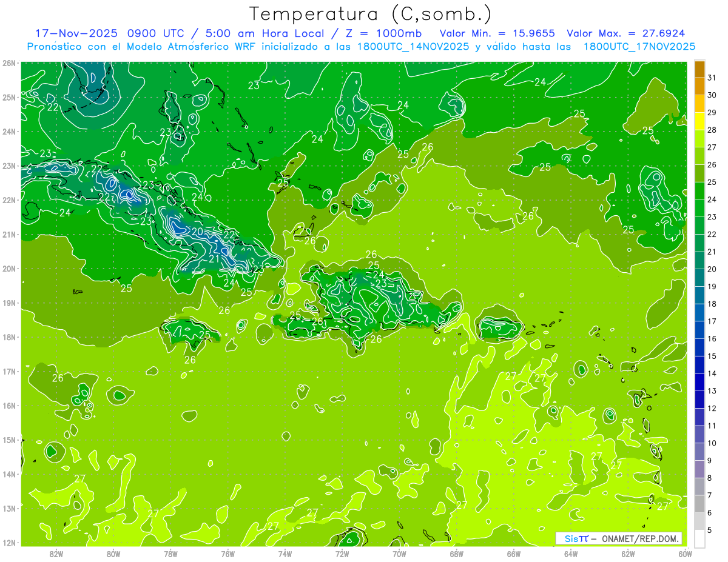Click the 26N latitude axis label
The height and width of the screenshot is (562, 728).
tap(10, 62)
